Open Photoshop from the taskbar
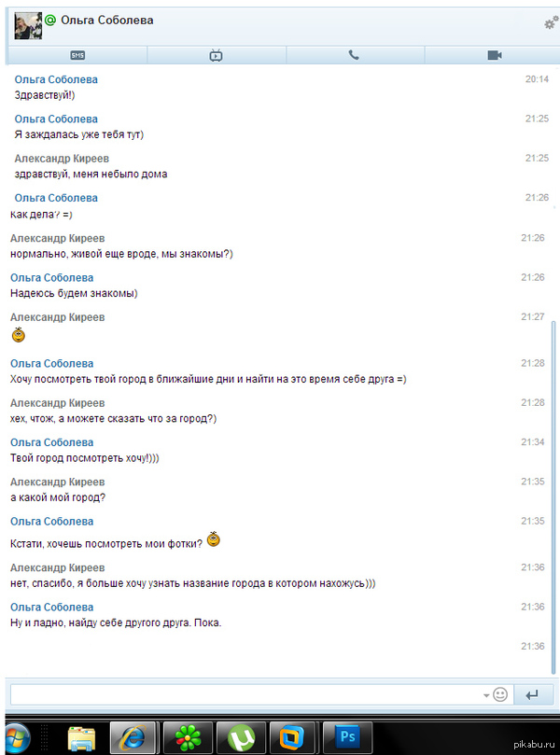The height and width of the screenshot is (755, 560). pyautogui.click(x=347, y=738)
